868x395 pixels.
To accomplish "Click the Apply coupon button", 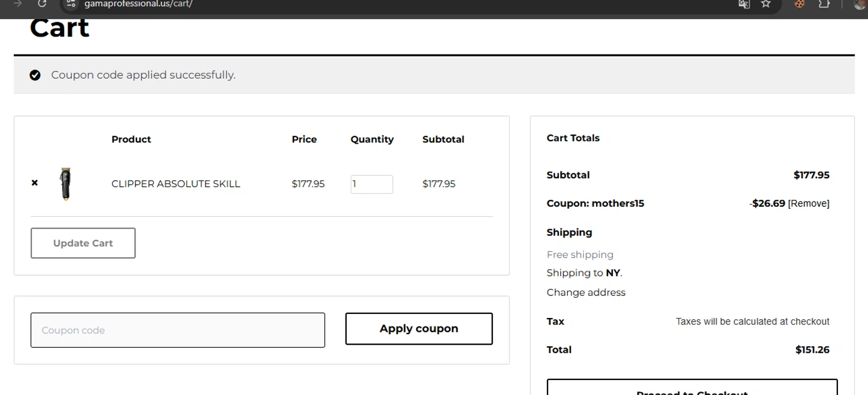I will point(419,329).
